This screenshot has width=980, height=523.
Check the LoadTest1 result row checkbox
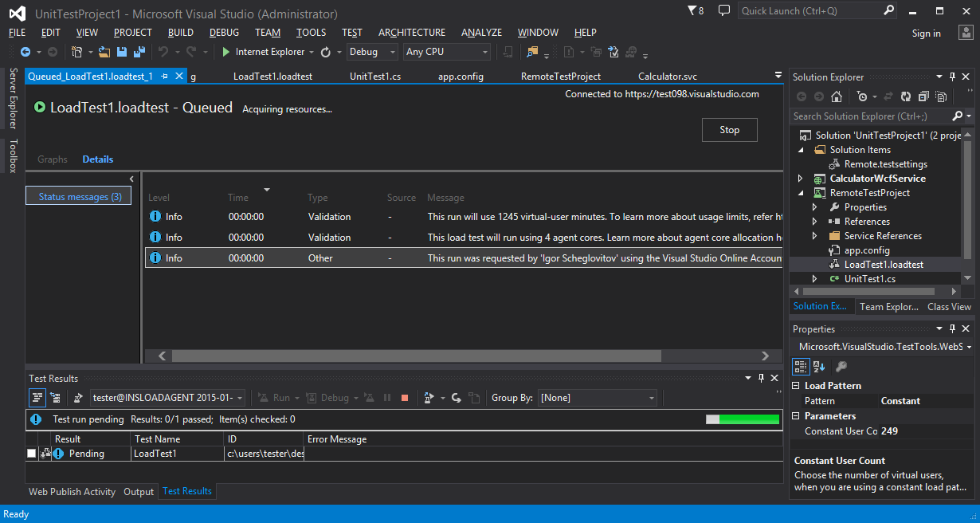coord(31,454)
